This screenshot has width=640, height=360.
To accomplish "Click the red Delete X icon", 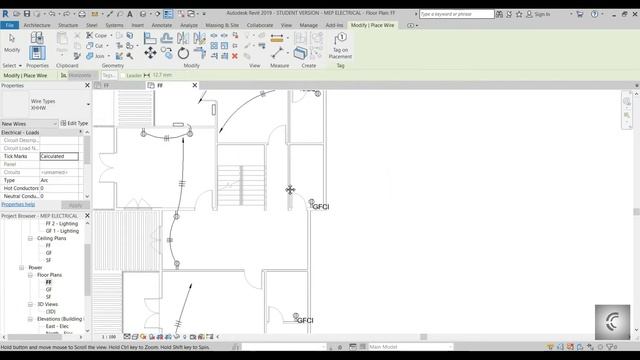I will (x=235, y=56).
